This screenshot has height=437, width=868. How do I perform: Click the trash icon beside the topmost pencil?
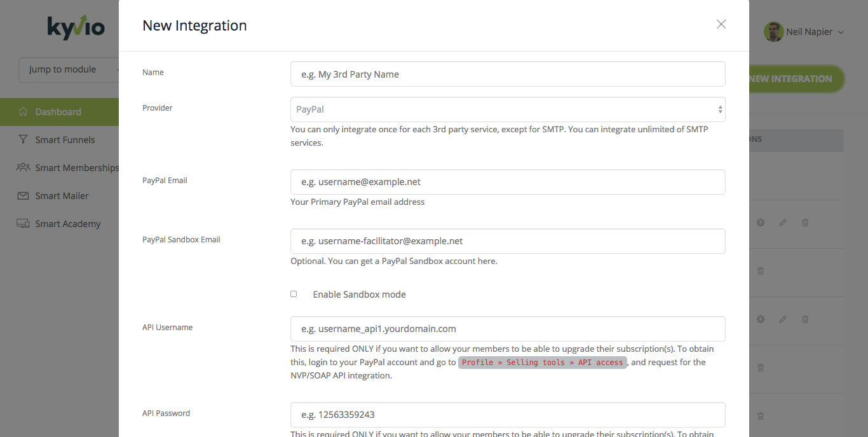[x=805, y=223]
